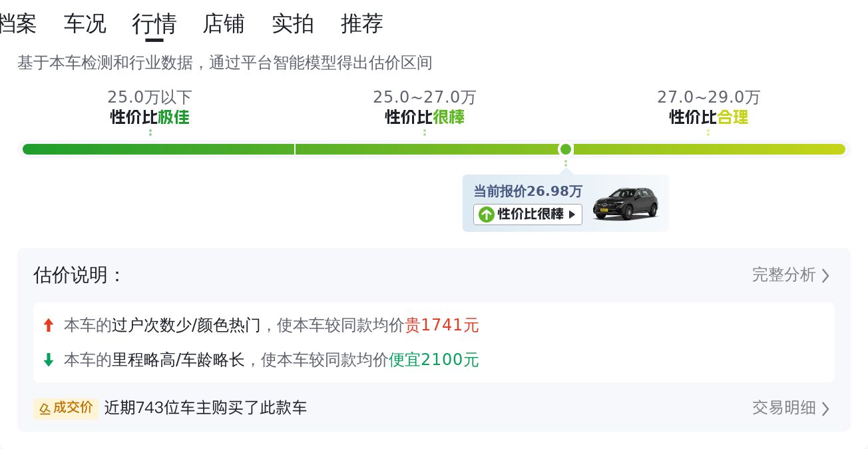Click the 成交价 gavel badge icon
868x449 pixels.
pos(45,408)
